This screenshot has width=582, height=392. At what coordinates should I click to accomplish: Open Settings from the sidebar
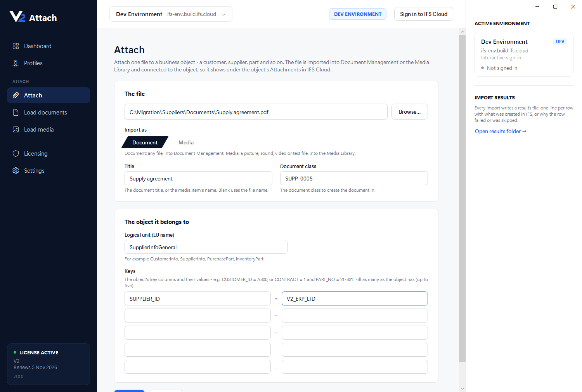(x=48, y=171)
